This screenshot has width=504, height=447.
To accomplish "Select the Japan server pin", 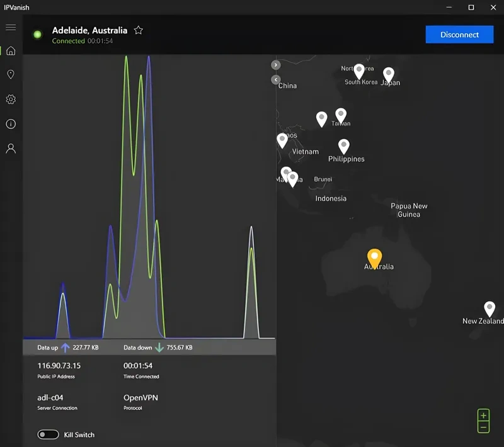I will [x=389, y=74].
